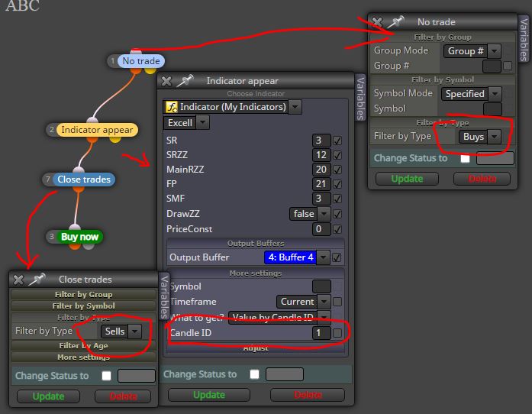Click the Symbol input in Indicator appear panel
Screen dimensions: 532x414
(321, 286)
